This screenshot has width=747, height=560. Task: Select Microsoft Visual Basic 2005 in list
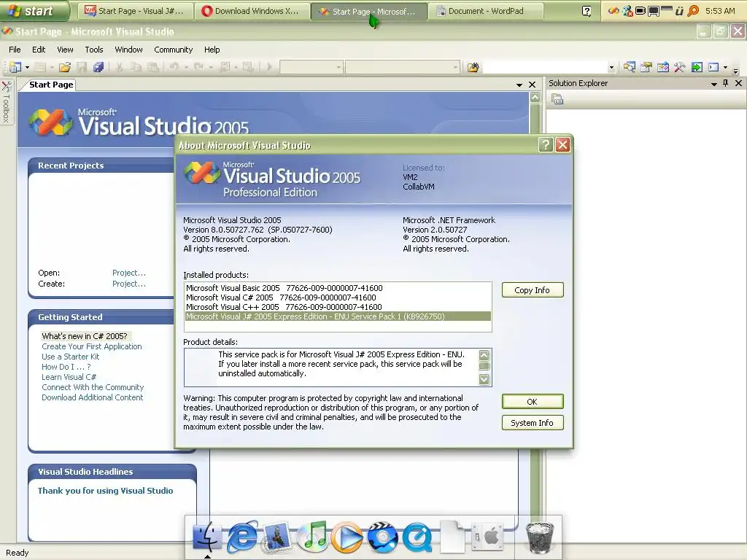338,288
